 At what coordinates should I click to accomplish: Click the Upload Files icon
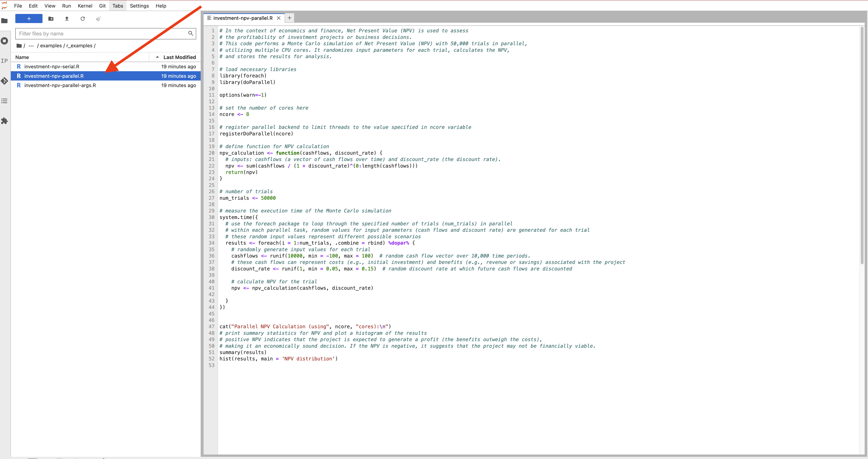coord(67,19)
